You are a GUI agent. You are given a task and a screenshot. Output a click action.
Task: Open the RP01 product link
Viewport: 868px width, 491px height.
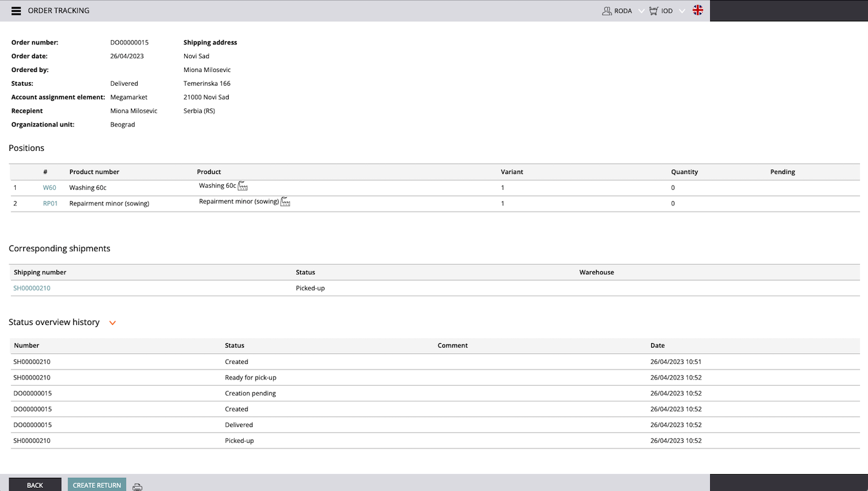(x=50, y=204)
